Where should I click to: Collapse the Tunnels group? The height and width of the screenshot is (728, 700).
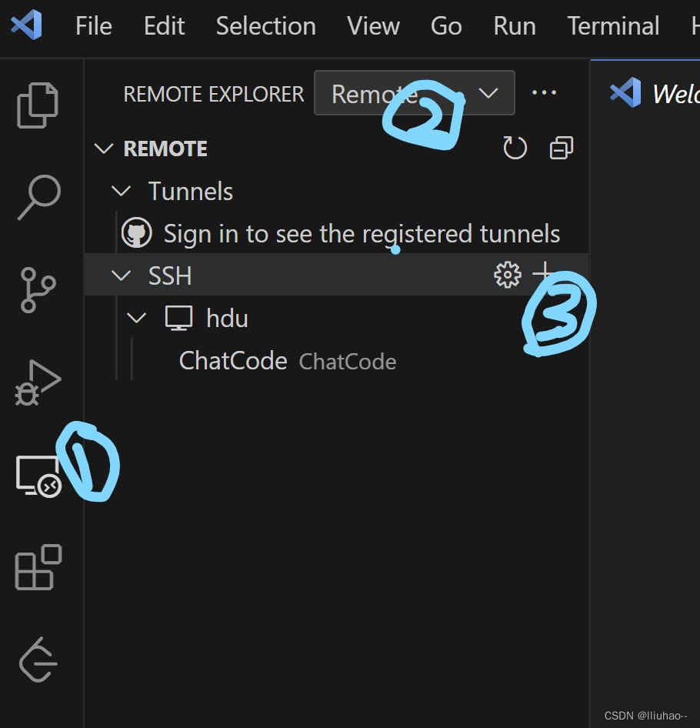pos(122,191)
